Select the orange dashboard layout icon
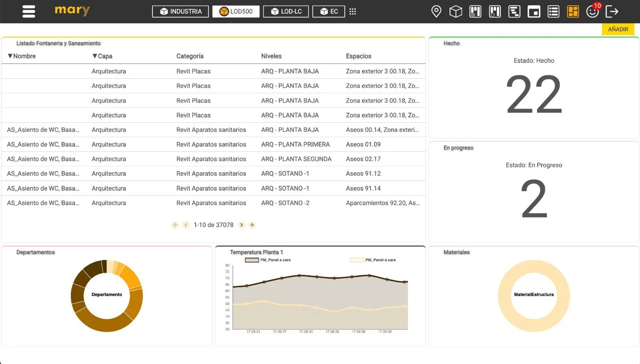 (x=573, y=11)
